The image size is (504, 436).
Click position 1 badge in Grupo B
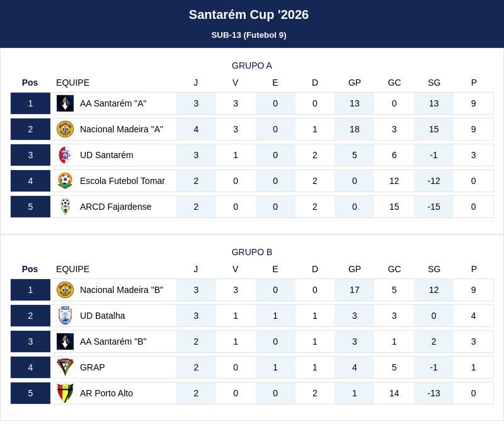click(30, 290)
